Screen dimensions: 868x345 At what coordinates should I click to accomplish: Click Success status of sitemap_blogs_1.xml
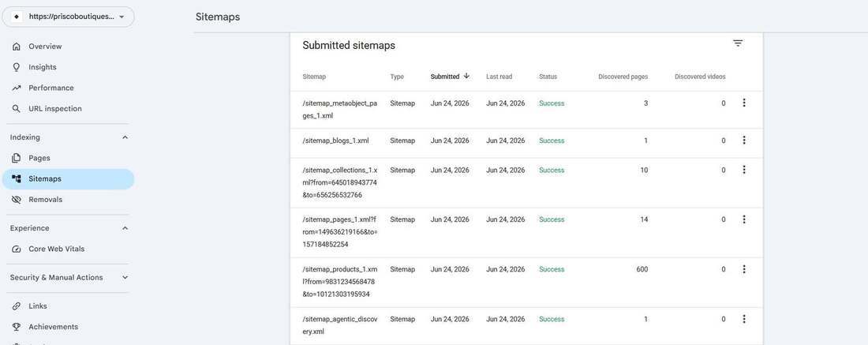pyautogui.click(x=552, y=141)
